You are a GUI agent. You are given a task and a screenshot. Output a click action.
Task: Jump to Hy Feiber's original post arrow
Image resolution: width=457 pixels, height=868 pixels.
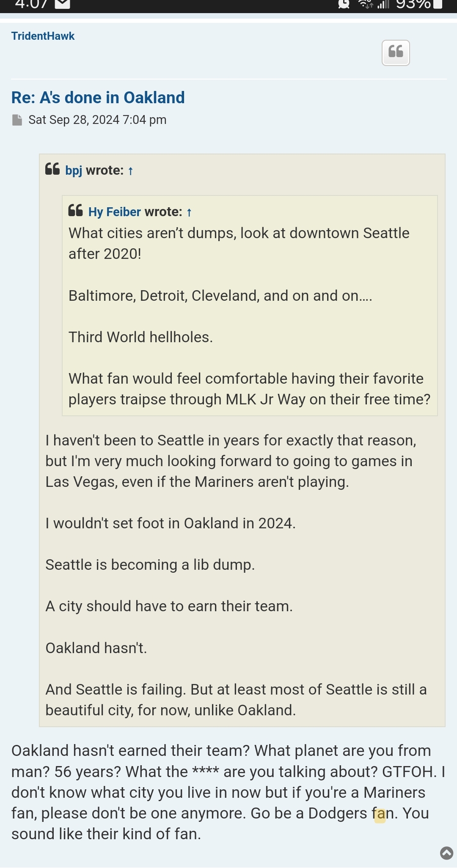point(189,212)
